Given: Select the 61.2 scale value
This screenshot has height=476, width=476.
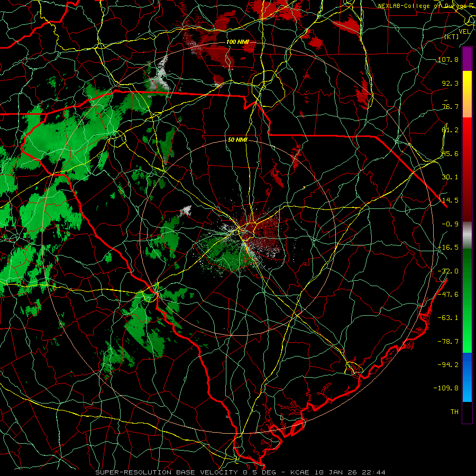Looking at the screenshot, I should click(450, 130).
